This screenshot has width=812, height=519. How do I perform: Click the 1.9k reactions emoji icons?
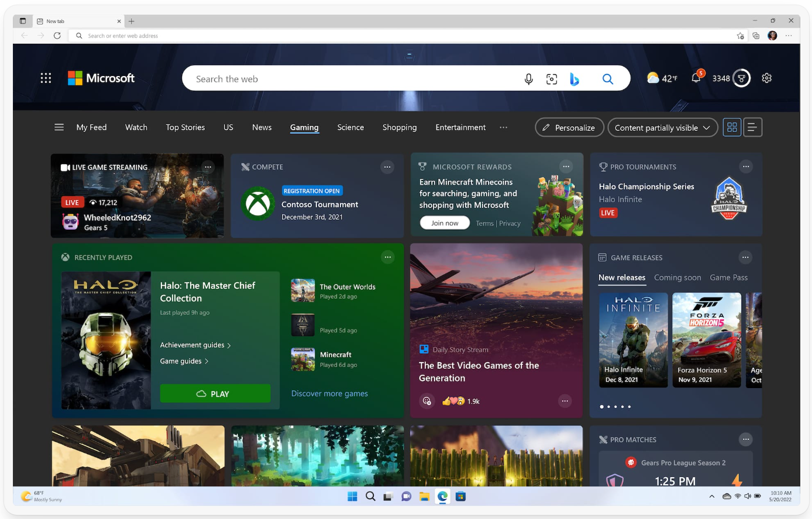point(453,401)
